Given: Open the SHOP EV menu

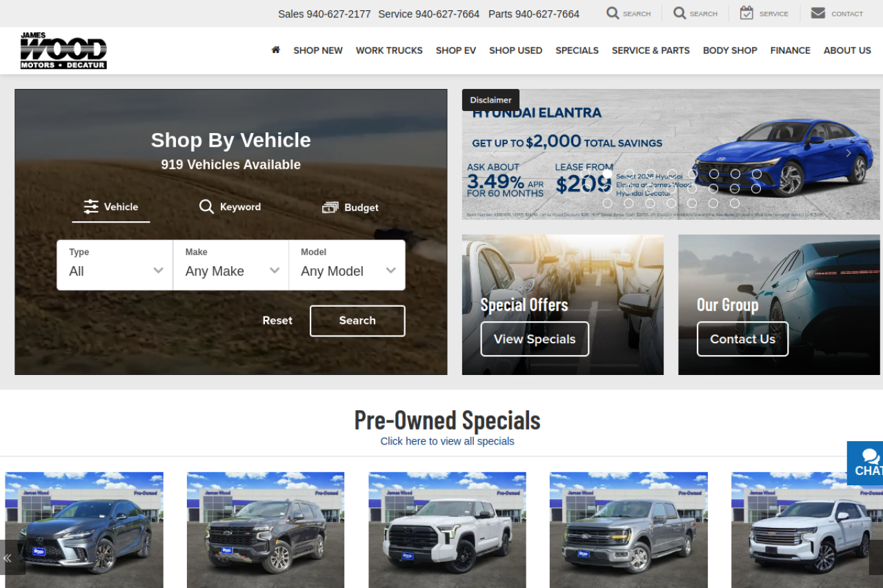Looking at the screenshot, I should [456, 50].
